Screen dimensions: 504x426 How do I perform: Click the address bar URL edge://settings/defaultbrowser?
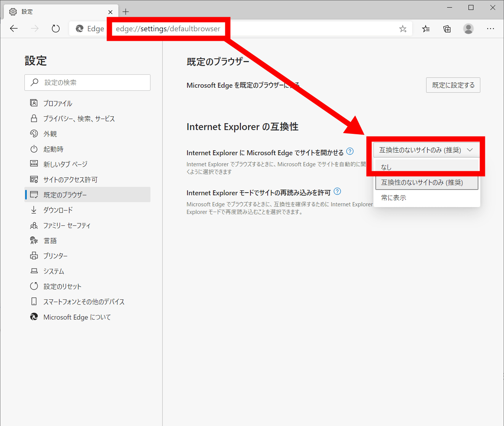coord(168,29)
